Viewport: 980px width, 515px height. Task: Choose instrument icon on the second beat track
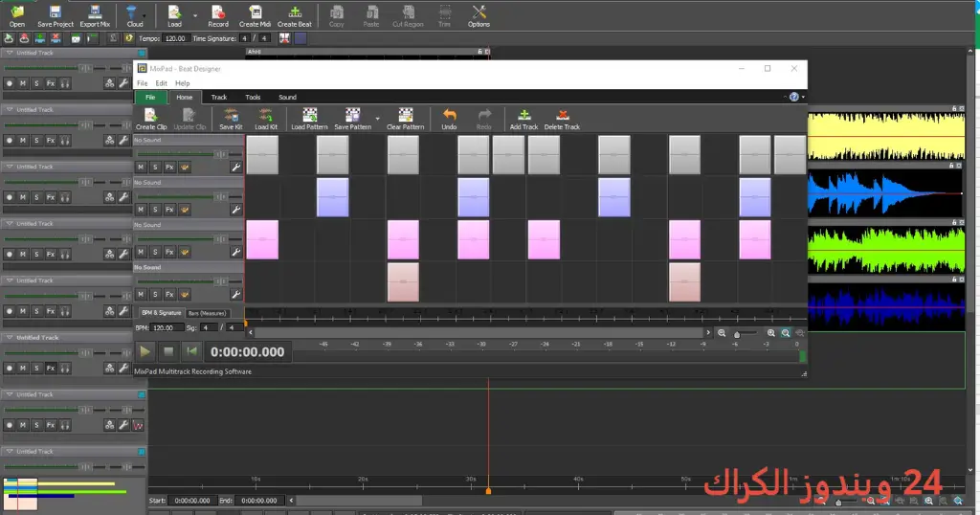185,210
